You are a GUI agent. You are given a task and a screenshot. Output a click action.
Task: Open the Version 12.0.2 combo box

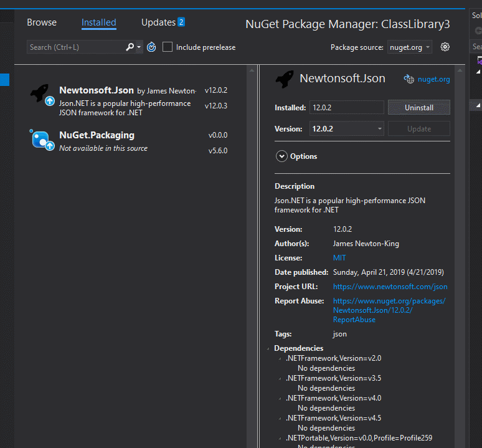[x=346, y=128]
